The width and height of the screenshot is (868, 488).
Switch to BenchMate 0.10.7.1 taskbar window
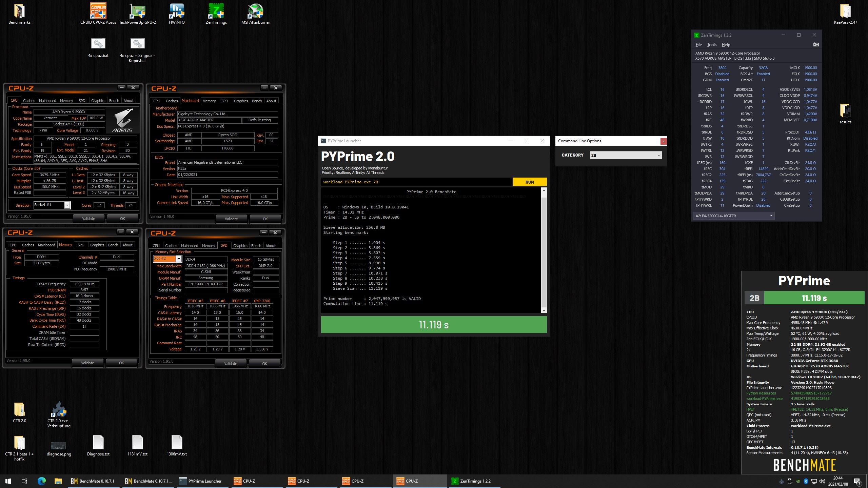coord(94,481)
